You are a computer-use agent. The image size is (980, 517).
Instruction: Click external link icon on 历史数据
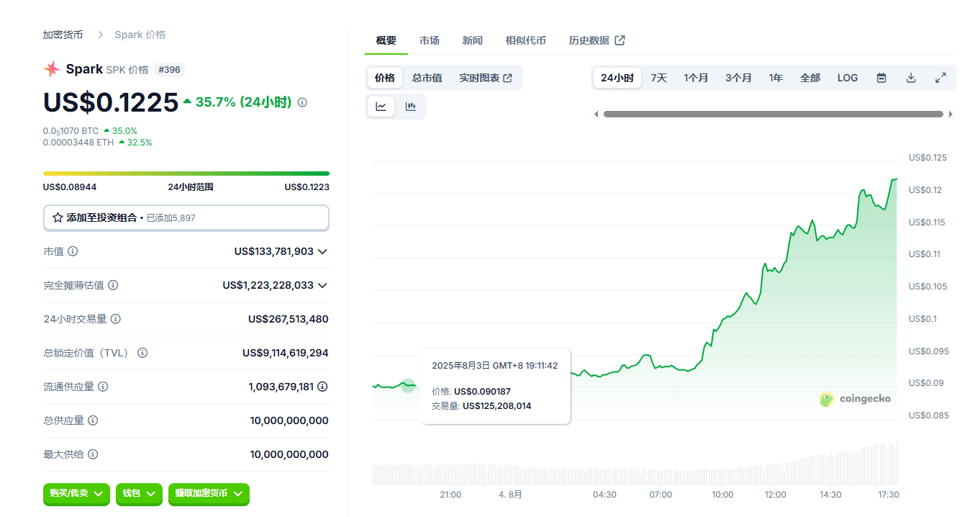click(620, 40)
